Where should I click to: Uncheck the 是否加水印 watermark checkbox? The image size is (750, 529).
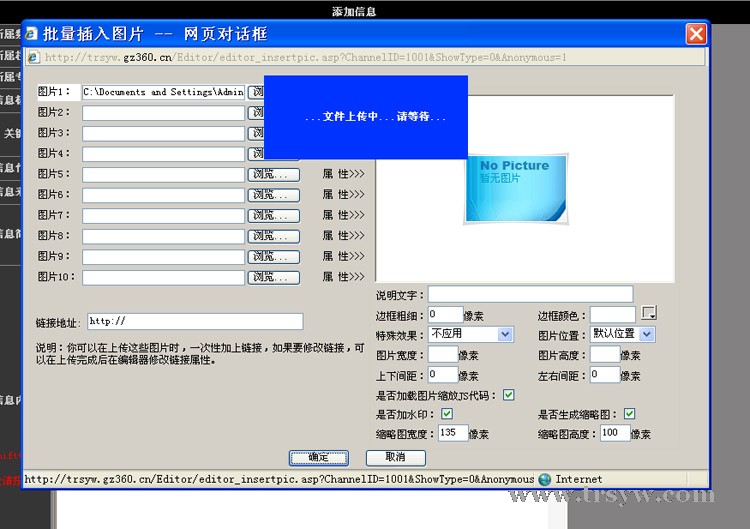447,414
